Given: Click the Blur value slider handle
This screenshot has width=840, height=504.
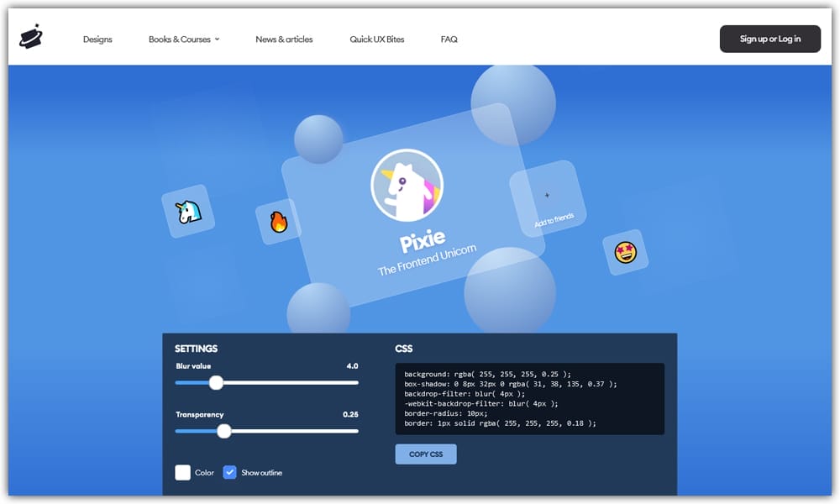Looking at the screenshot, I should (216, 382).
